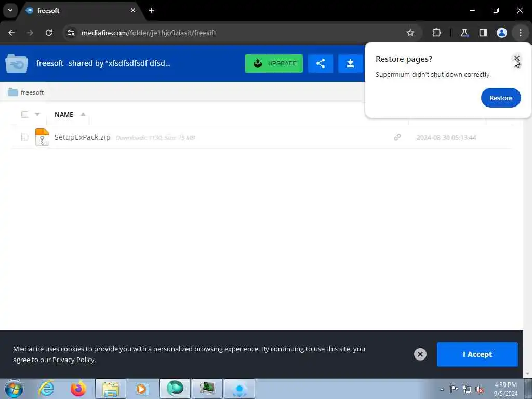Dismiss the cookie banner with X
This screenshot has height=399, width=532.
[x=420, y=354]
